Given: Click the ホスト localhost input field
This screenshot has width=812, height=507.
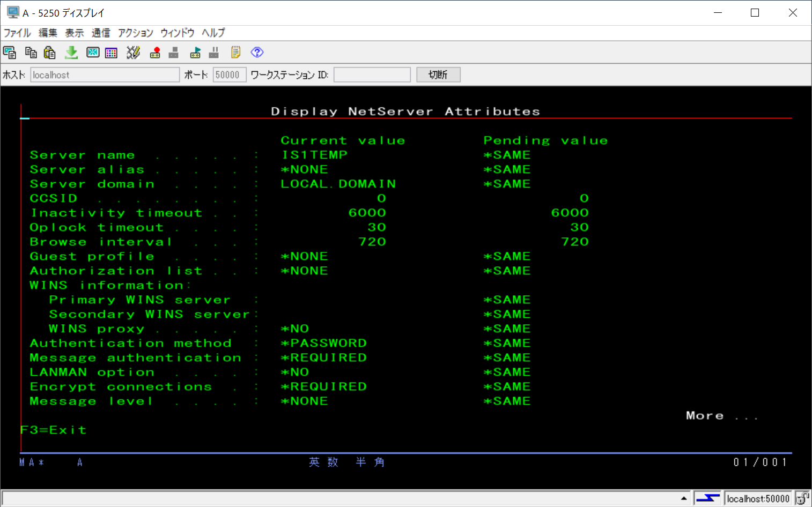Looking at the screenshot, I should point(105,74).
